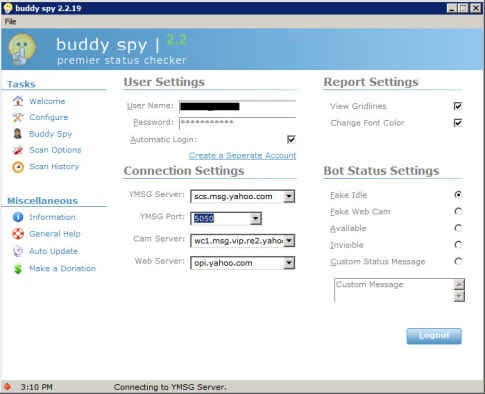
Task: Click the buddy spy smiley logo
Action: [x=22, y=49]
